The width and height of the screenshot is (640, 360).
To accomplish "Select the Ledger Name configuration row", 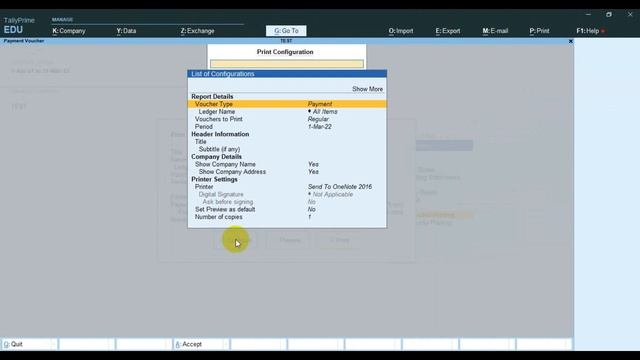I will [287, 111].
